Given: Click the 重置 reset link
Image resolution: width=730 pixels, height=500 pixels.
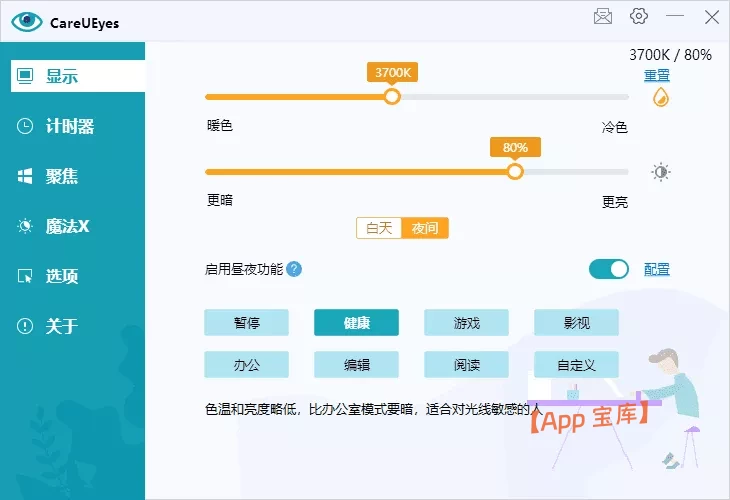Looking at the screenshot, I should pyautogui.click(x=657, y=75).
